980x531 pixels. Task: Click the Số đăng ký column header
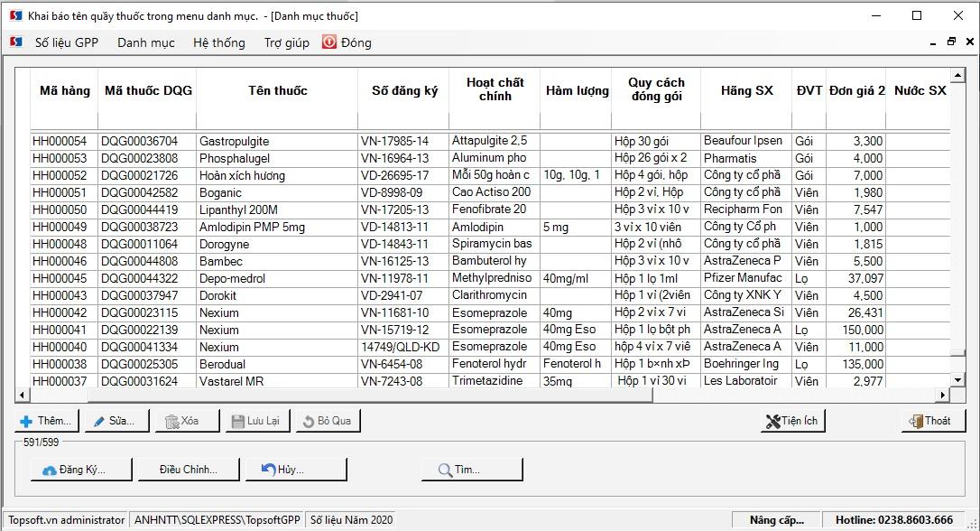(404, 90)
